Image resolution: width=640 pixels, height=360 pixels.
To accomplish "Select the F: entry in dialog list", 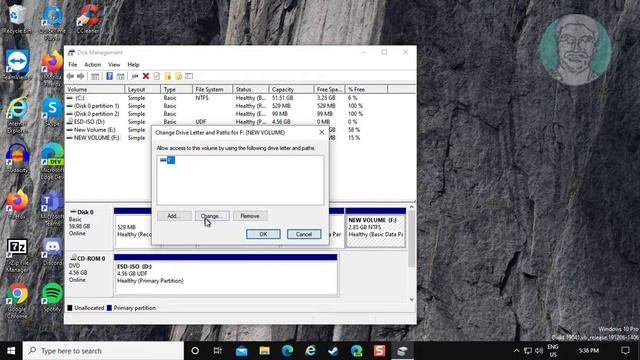I will click(167, 160).
